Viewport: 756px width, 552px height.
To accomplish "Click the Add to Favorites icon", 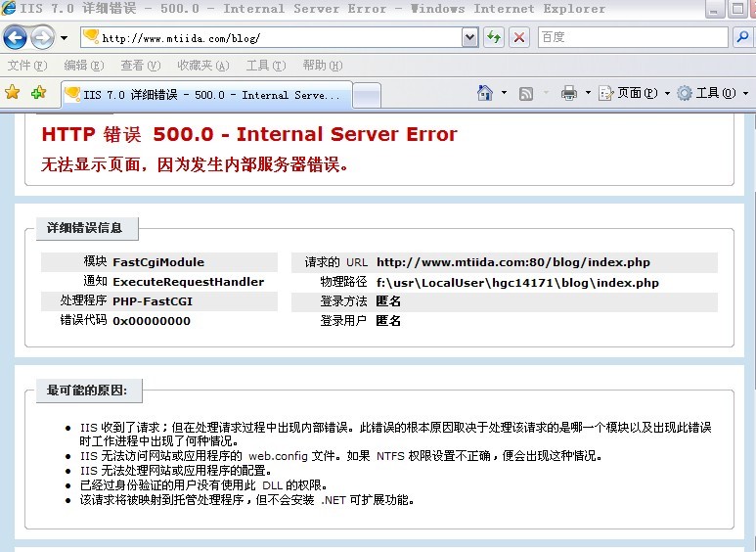I will (38, 92).
